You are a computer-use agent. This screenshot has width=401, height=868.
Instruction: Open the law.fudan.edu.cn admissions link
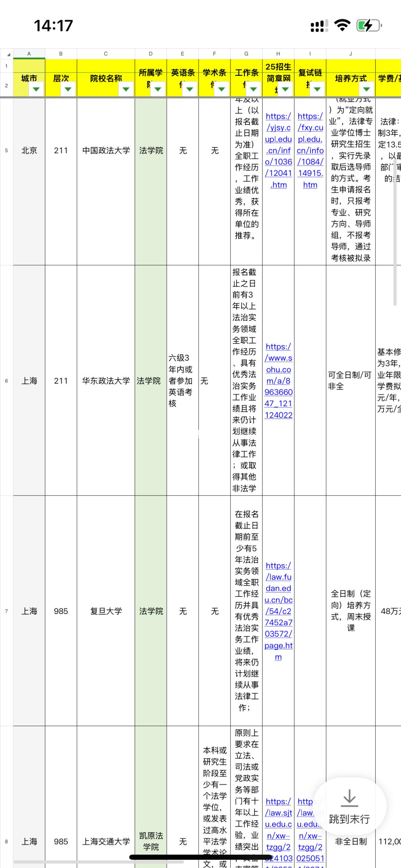pyautogui.click(x=278, y=611)
